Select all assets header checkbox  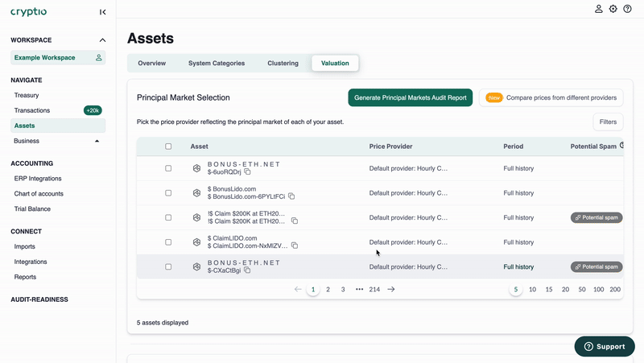(x=168, y=146)
